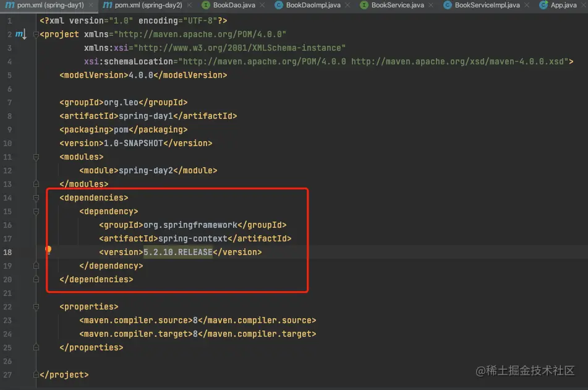Collapse the dependencies block at line 14
The image size is (588, 390).
[x=36, y=198]
